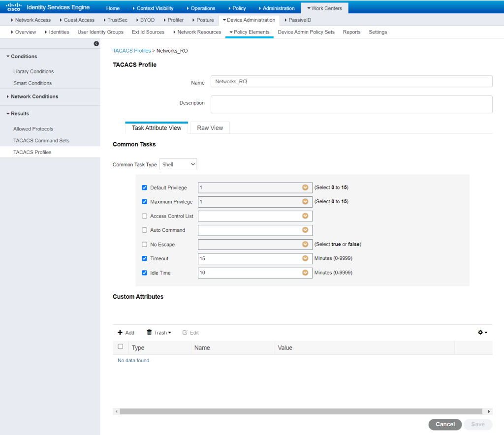Open the Reports page
The image size is (504, 435).
point(351,32)
